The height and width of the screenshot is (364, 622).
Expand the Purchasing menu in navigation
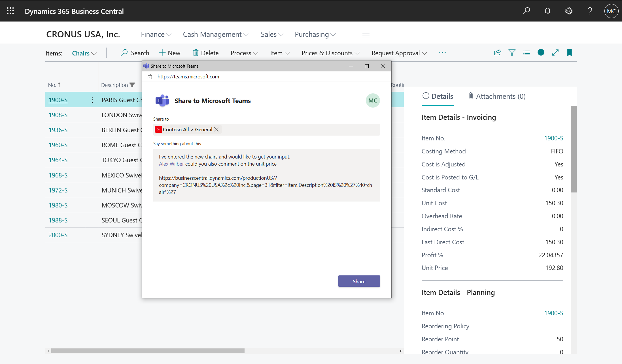pyautogui.click(x=315, y=34)
